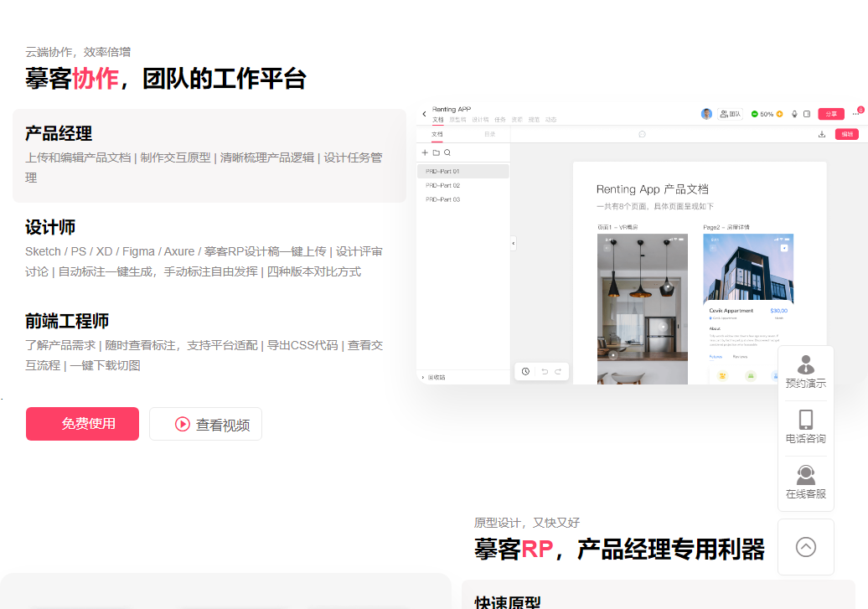
Task: Select the 产品经理 role card
Action: point(209,156)
